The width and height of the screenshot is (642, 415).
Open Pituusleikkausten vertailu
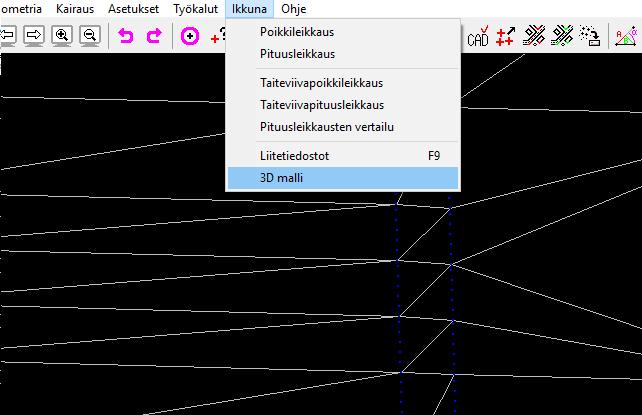343,127
